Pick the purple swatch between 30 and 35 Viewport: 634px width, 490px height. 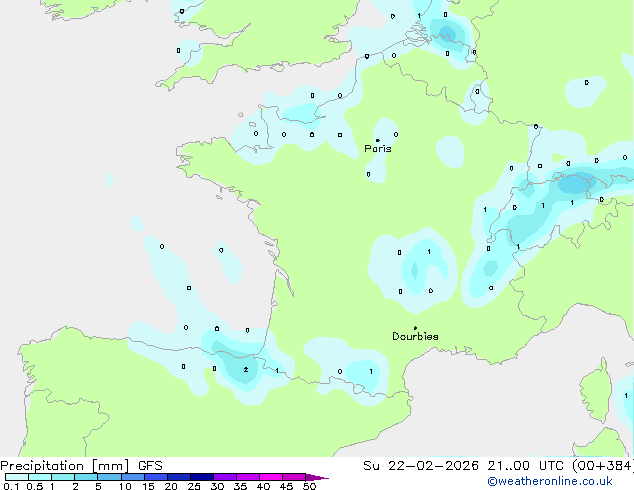point(225,477)
